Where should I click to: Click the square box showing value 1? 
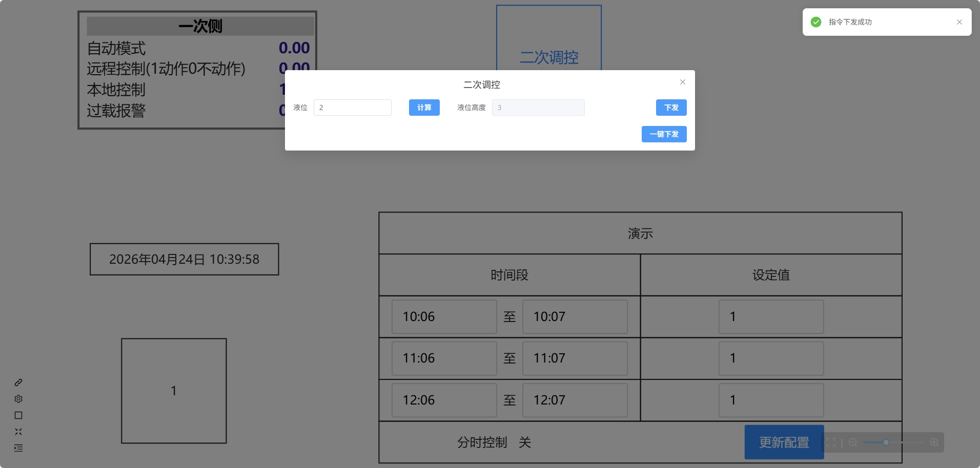[174, 391]
